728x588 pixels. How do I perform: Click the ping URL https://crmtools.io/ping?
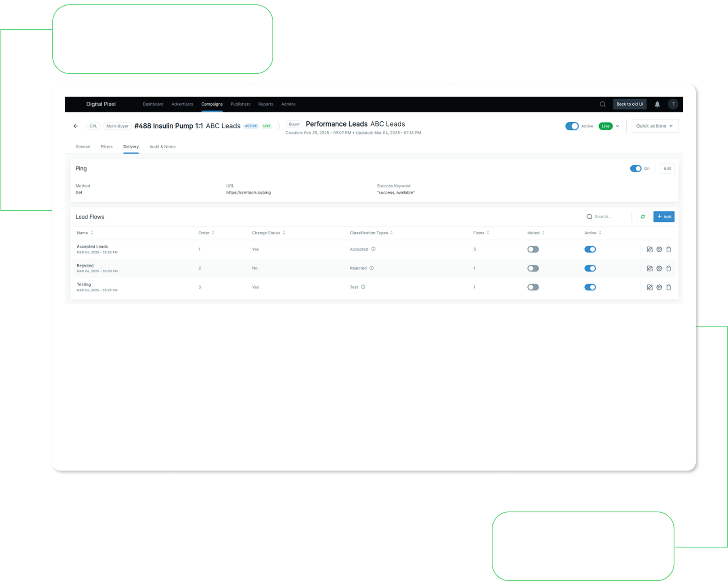coord(248,193)
